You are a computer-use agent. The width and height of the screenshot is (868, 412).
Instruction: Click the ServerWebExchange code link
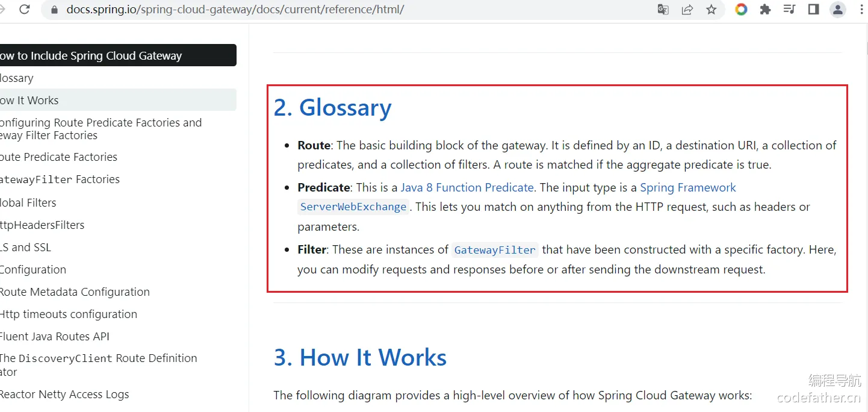coord(353,207)
